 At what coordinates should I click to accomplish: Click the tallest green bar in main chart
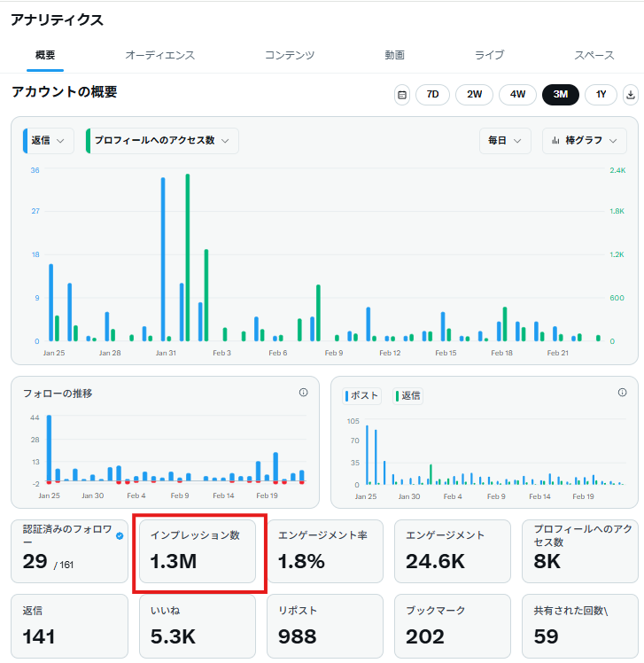pyautogui.click(x=188, y=258)
